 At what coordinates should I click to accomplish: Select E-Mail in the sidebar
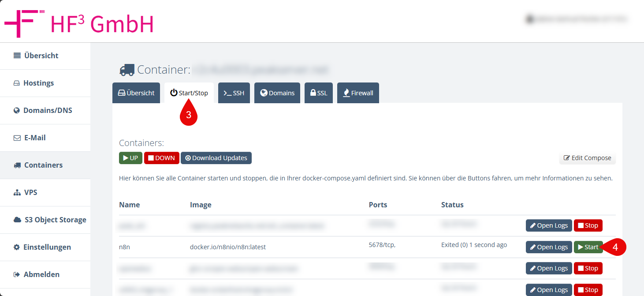click(x=35, y=138)
